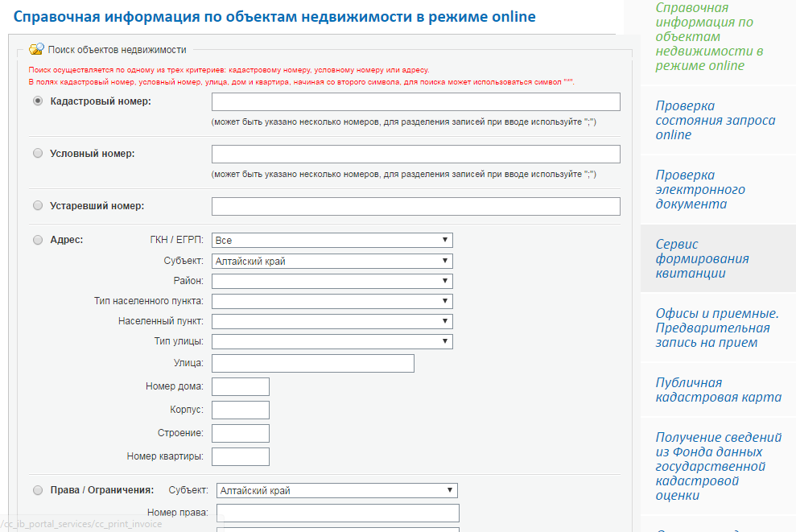Open Офисы и приемные sidebar link

point(716,328)
